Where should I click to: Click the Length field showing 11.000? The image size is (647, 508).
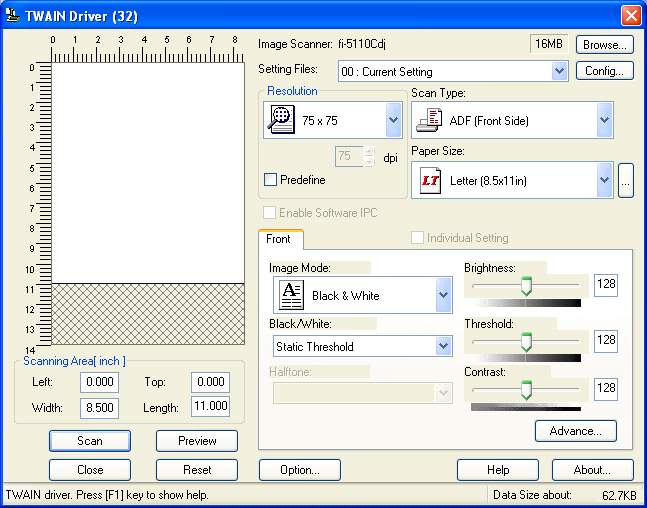pyautogui.click(x=210, y=406)
